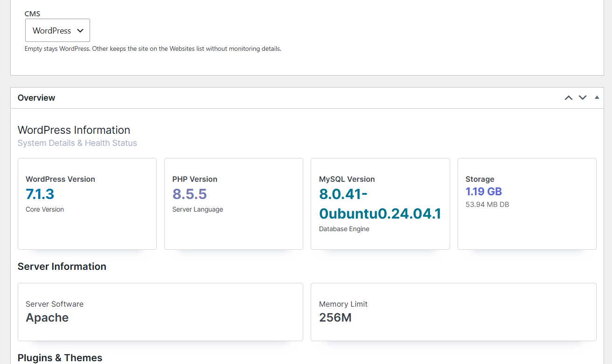Click the 256M memory limit value
The height and width of the screenshot is (364, 612).
point(335,318)
